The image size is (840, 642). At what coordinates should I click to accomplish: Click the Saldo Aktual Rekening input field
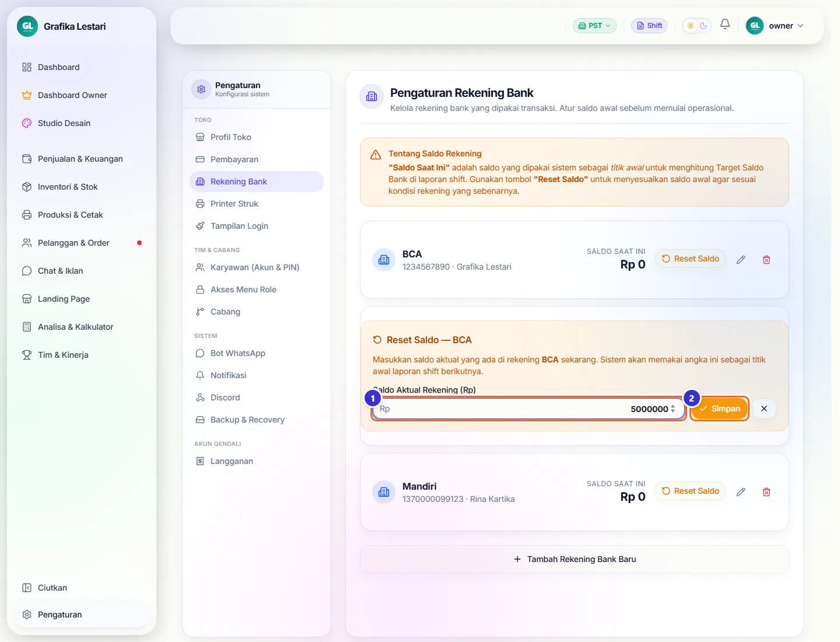(527, 409)
